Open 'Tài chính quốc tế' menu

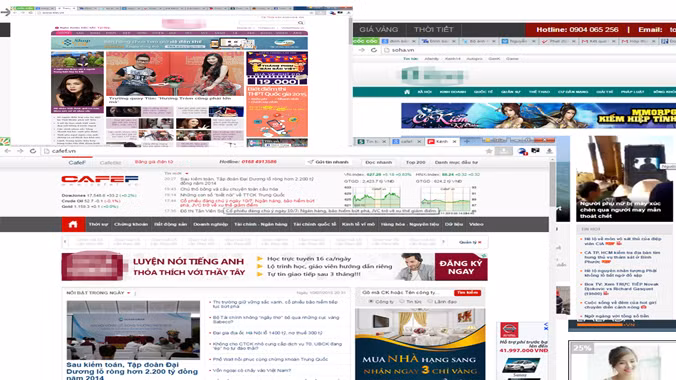point(314,224)
